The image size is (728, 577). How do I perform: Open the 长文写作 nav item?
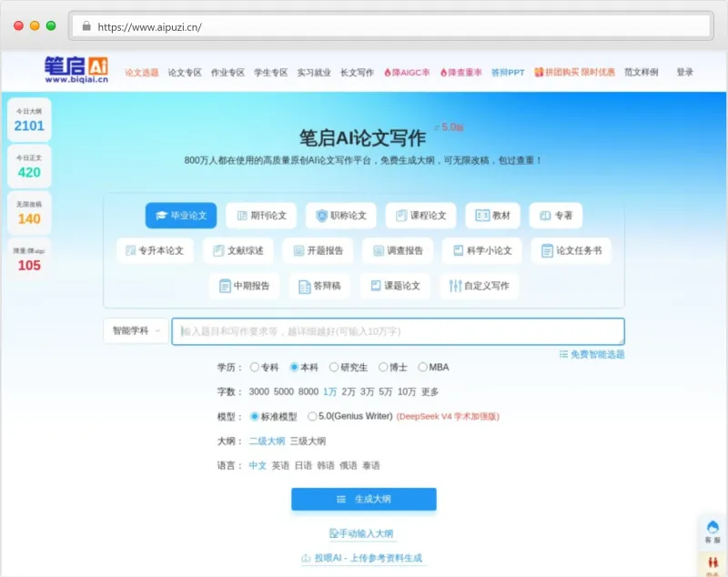coord(357,73)
